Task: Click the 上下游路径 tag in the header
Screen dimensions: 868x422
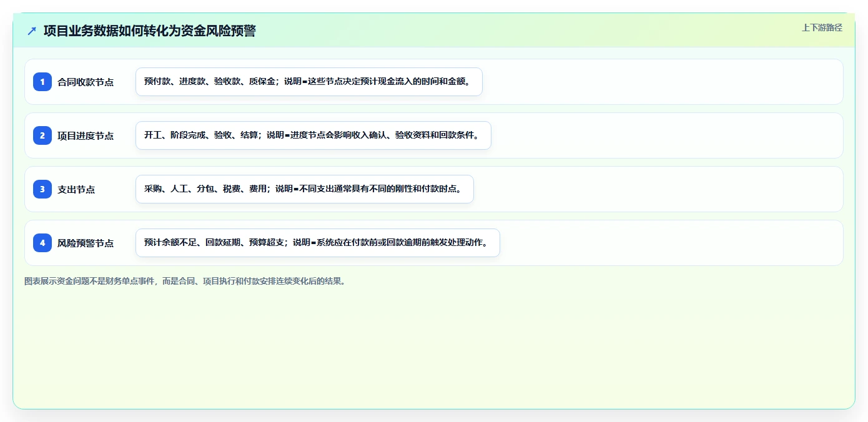Action: click(x=822, y=27)
